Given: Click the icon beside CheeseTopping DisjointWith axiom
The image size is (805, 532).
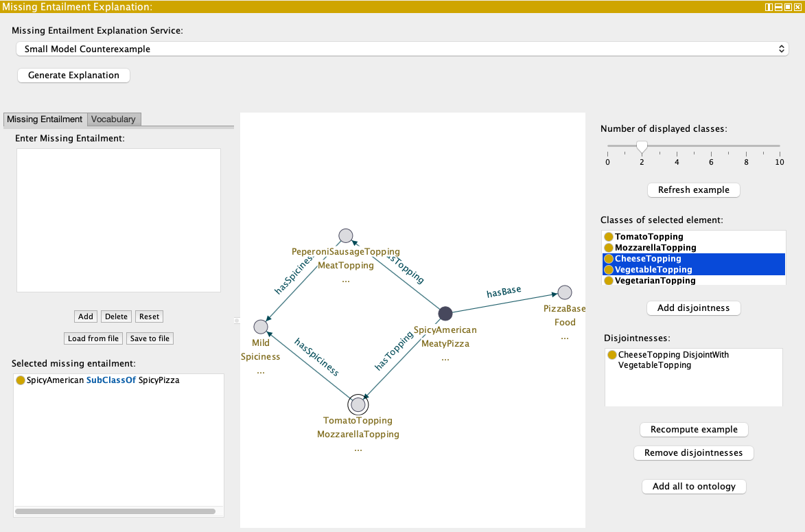Looking at the screenshot, I should click(612, 355).
